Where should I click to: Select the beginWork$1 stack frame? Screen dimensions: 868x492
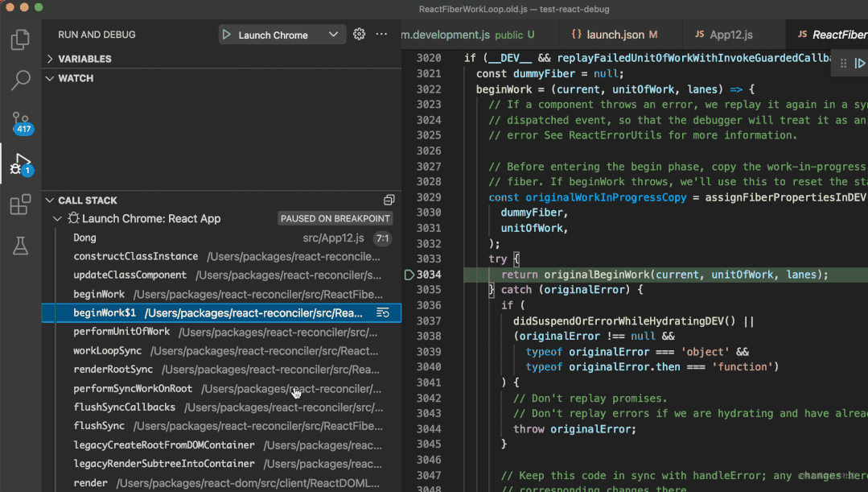(x=221, y=313)
